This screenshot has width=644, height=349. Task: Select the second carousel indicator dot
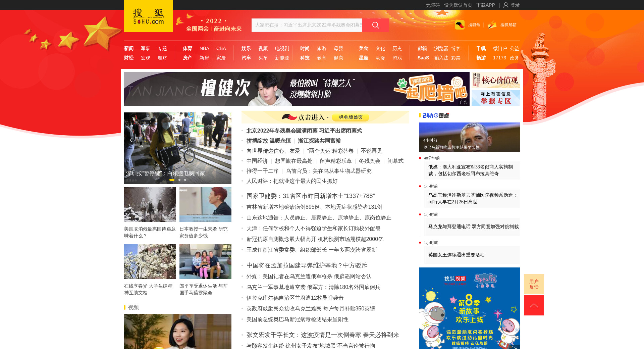coord(179,180)
